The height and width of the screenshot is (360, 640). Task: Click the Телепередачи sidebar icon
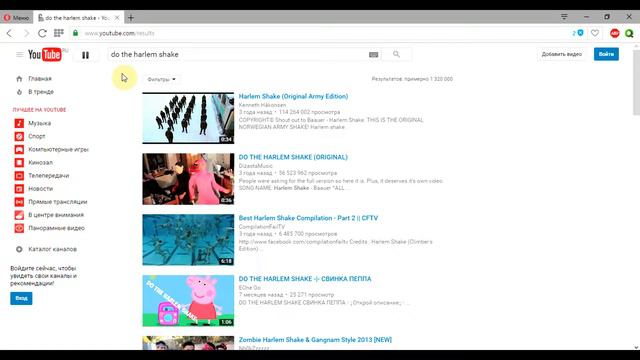(19, 176)
